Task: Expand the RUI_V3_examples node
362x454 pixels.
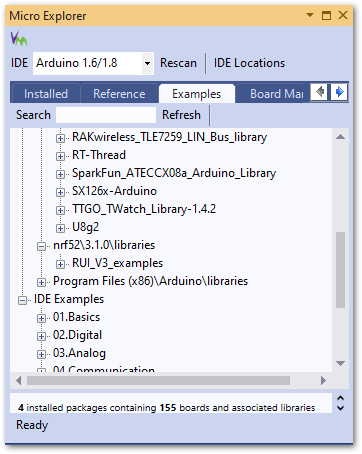Action: click(60, 264)
